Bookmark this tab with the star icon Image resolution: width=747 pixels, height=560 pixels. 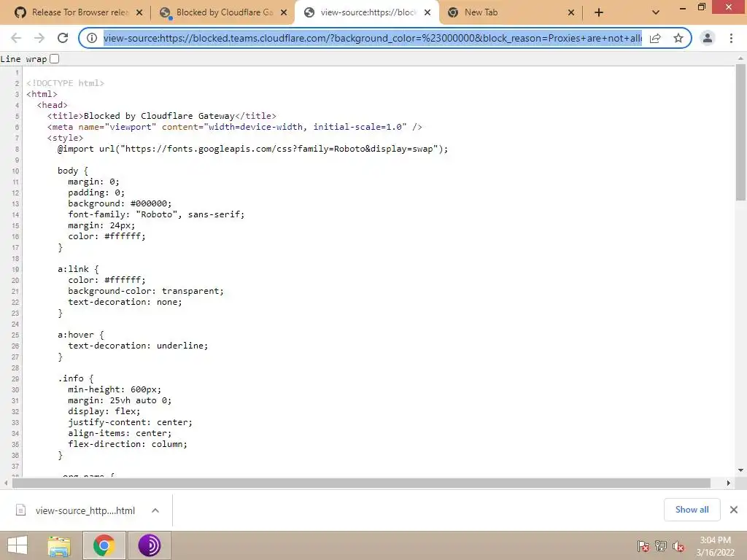point(678,38)
